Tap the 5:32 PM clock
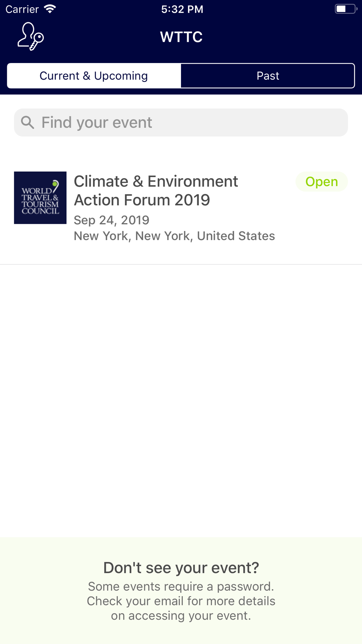 pyautogui.click(x=182, y=9)
